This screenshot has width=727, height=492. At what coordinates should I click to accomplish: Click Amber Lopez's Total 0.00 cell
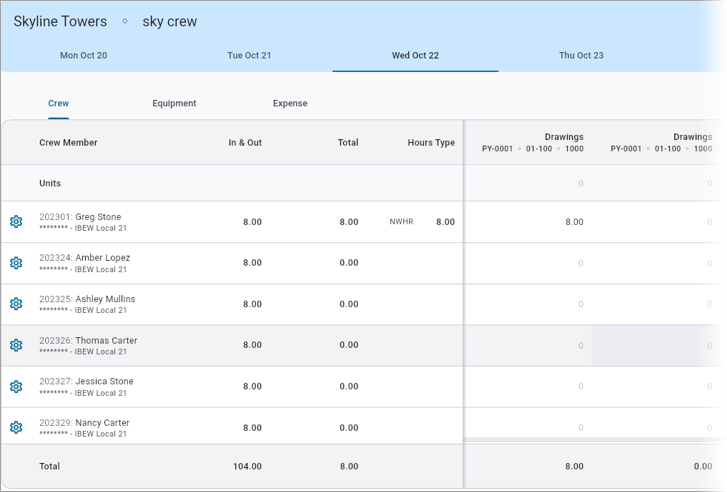(349, 262)
